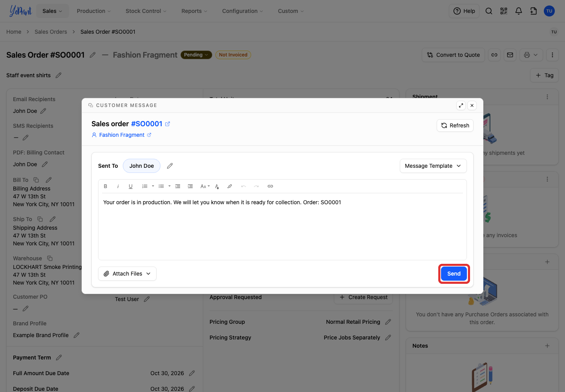Viewport: 565px width, 392px height.
Task: Select the John Doe recipient chip
Action: pyautogui.click(x=142, y=166)
